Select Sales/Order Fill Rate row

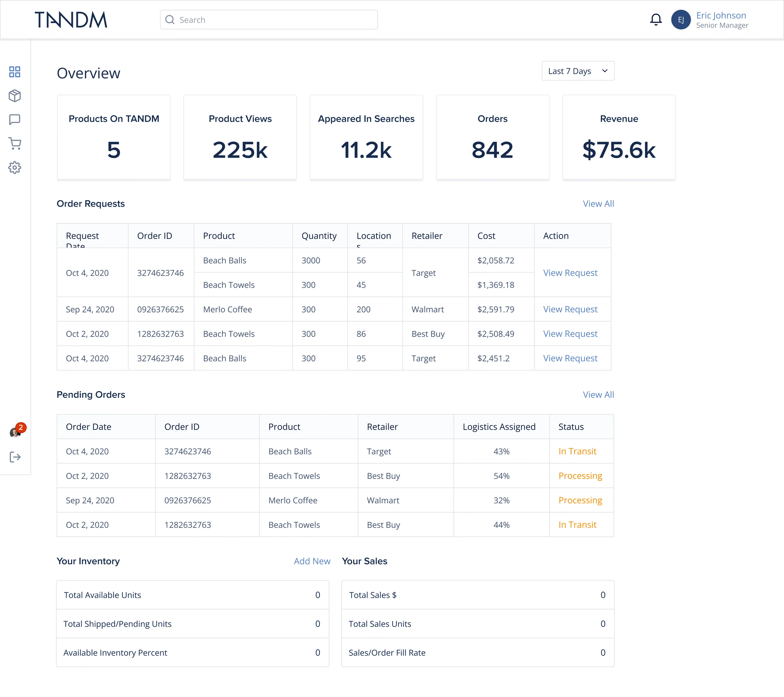[x=478, y=653]
